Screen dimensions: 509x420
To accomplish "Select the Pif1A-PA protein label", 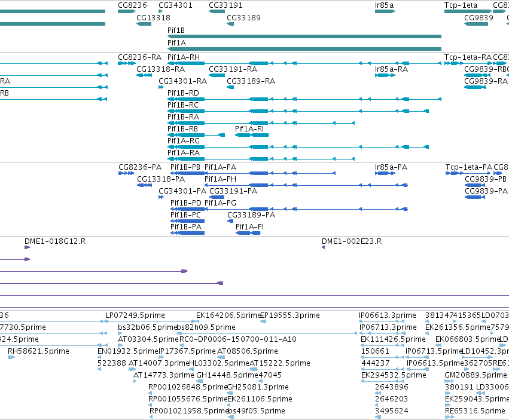I will 221,167.
